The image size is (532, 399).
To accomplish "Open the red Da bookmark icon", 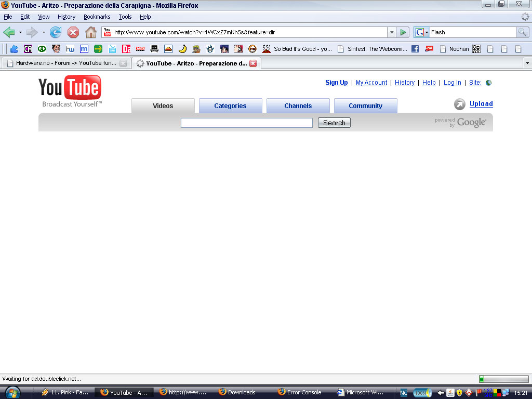I will point(126,49).
